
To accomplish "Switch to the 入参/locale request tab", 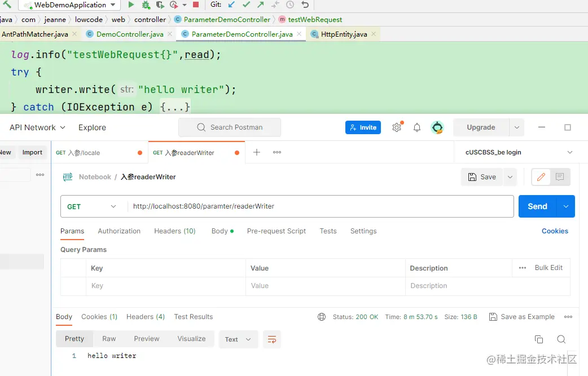I will (x=99, y=152).
